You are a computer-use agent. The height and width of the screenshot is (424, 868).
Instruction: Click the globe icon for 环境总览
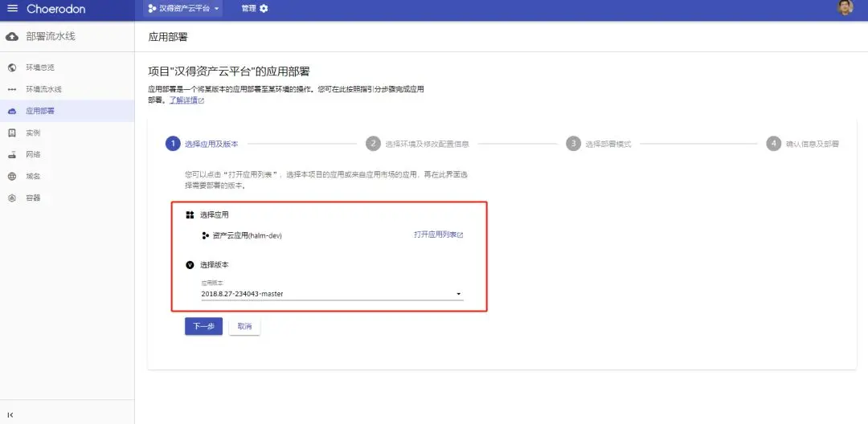[x=11, y=67]
